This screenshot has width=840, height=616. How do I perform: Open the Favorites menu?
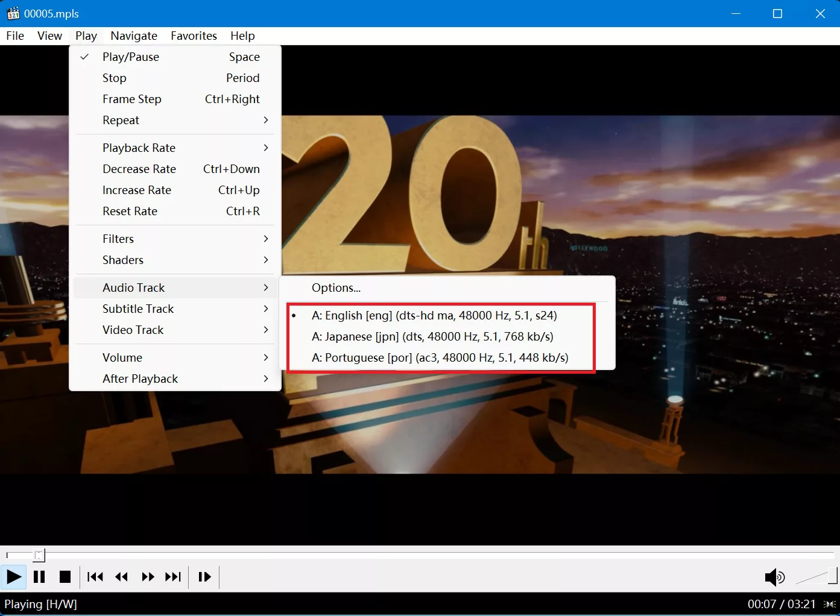point(194,36)
